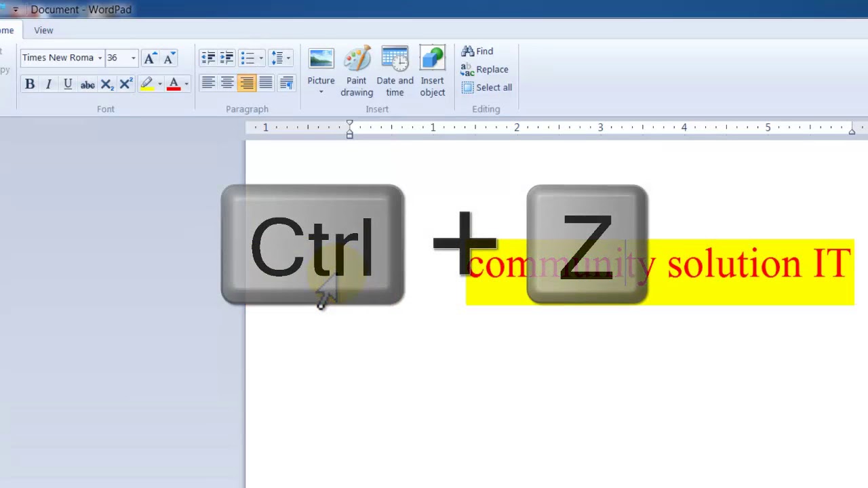Open the list style dropdown arrow
The height and width of the screenshot is (488, 868).
click(x=261, y=58)
